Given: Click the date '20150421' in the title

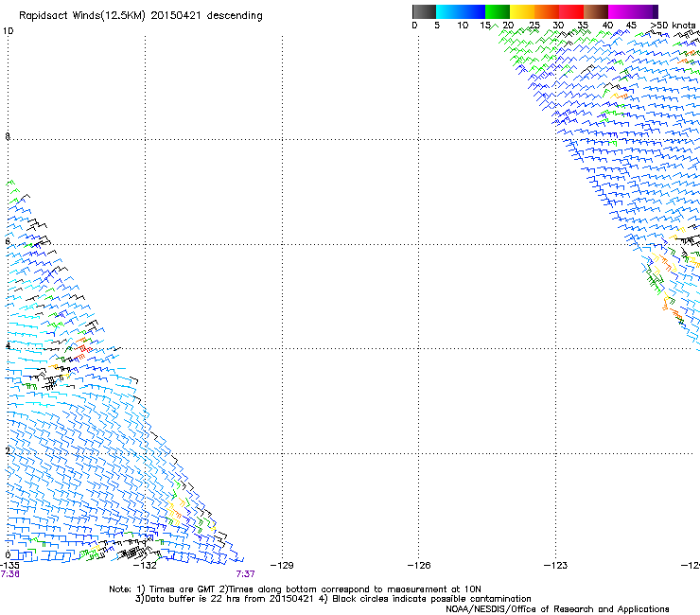Looking at the screenshot, I should pyautogui.click(x=176, y=15).
